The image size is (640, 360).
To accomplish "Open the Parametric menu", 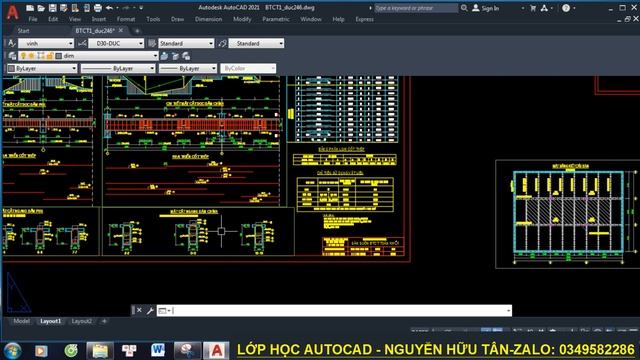I will click(x=276, y=19).
